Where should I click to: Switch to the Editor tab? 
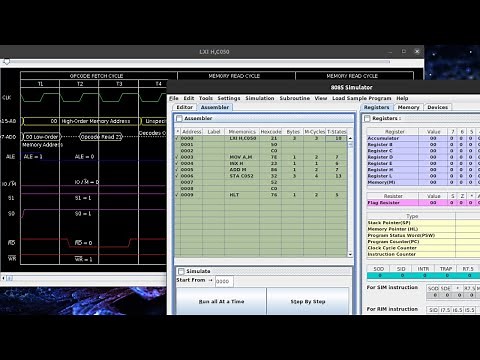pyautogui.click(x=185, y=107)
